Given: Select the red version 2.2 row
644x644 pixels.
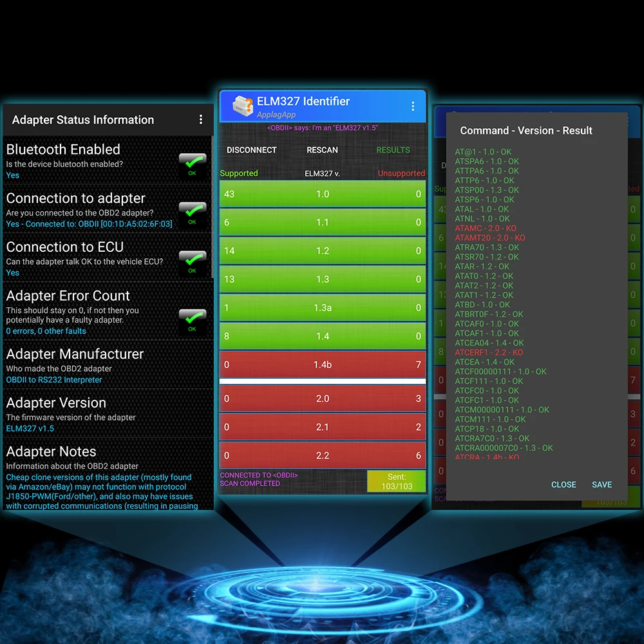Looking at the screenshot, I should pyautogui.click(x=323, y=455).
